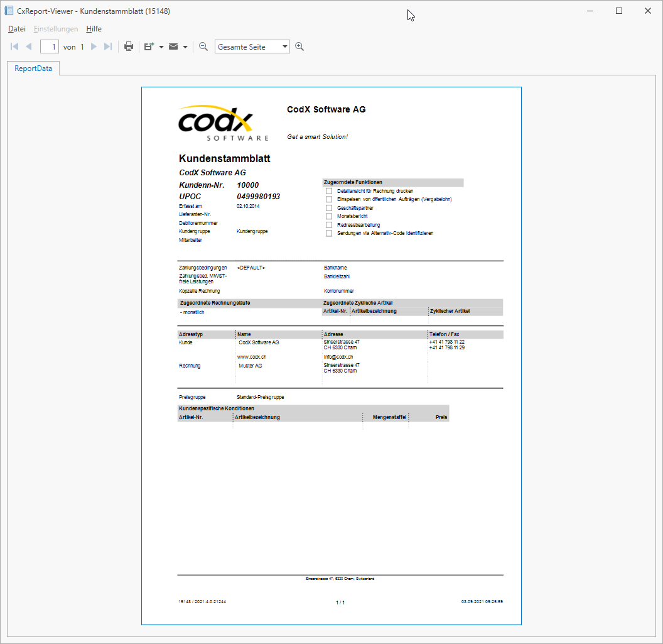663x644 pixels.
Task: Navigate to the last page
Action: coord(107,46)
